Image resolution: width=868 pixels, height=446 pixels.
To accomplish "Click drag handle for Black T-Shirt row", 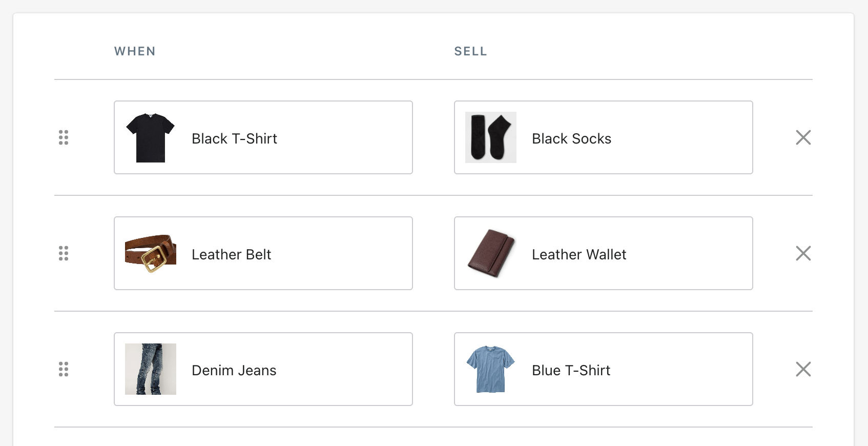I will (x=64, y=137).
